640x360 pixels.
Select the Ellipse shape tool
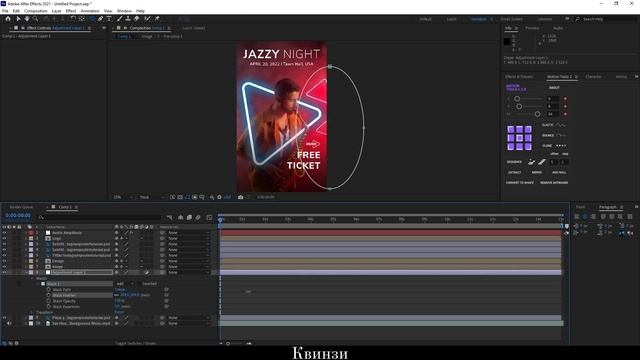(92, 19)
